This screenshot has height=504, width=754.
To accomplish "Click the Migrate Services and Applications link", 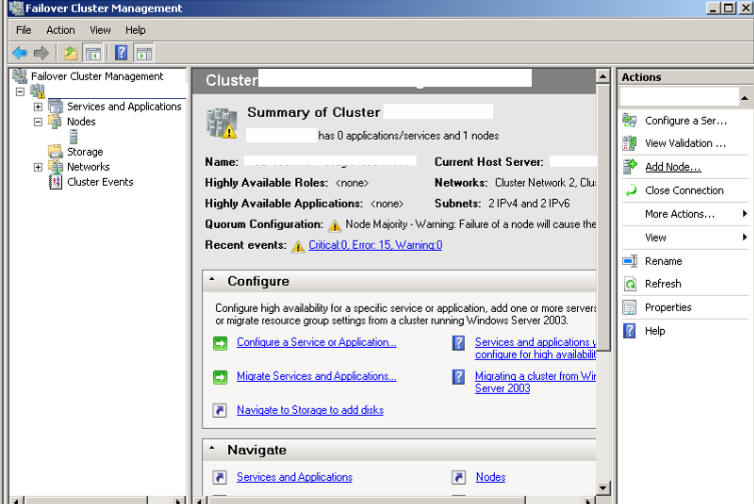I will click(x=316, y=376).
